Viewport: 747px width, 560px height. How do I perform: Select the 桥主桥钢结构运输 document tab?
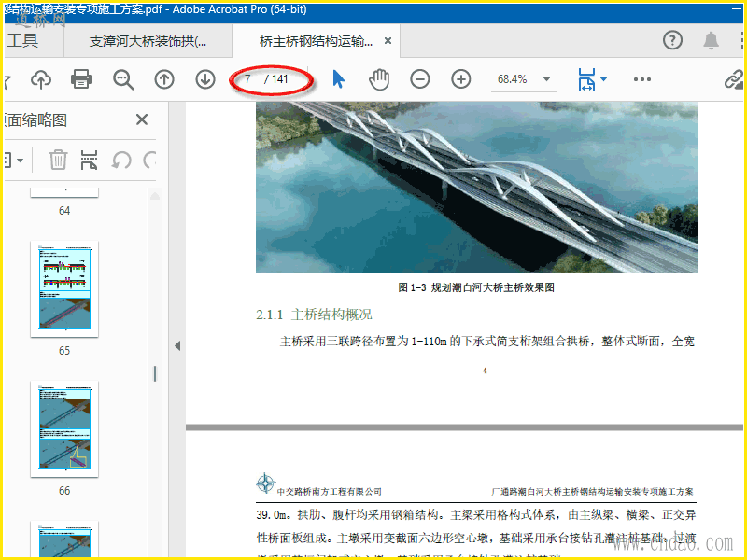[x=316, y=41]
